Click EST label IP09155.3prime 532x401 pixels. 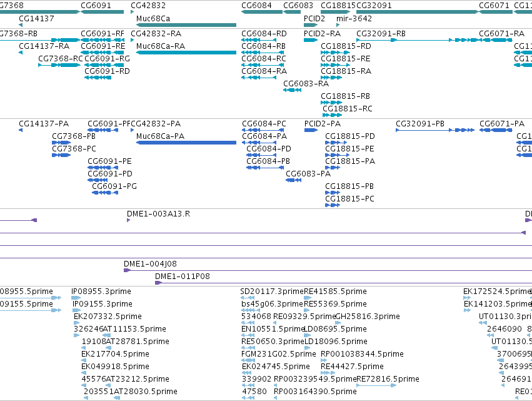(x=102, y=304)
